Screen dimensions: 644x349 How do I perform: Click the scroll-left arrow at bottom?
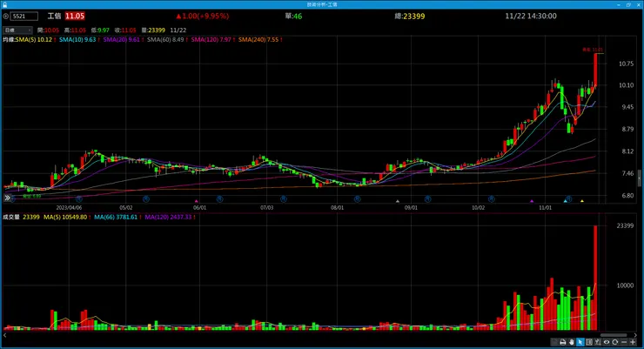[x=5, y=335]
